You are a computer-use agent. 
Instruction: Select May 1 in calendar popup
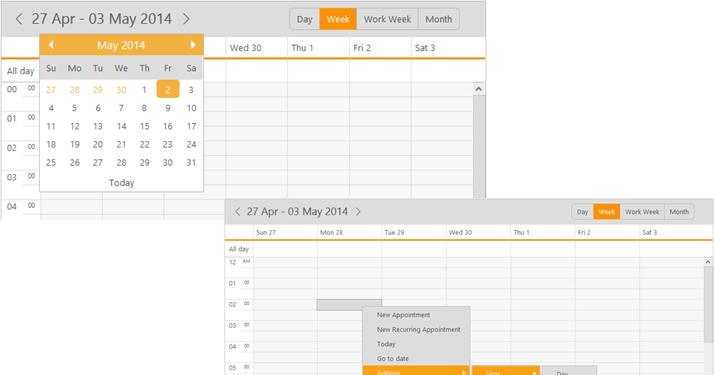[x=144, y=90]
